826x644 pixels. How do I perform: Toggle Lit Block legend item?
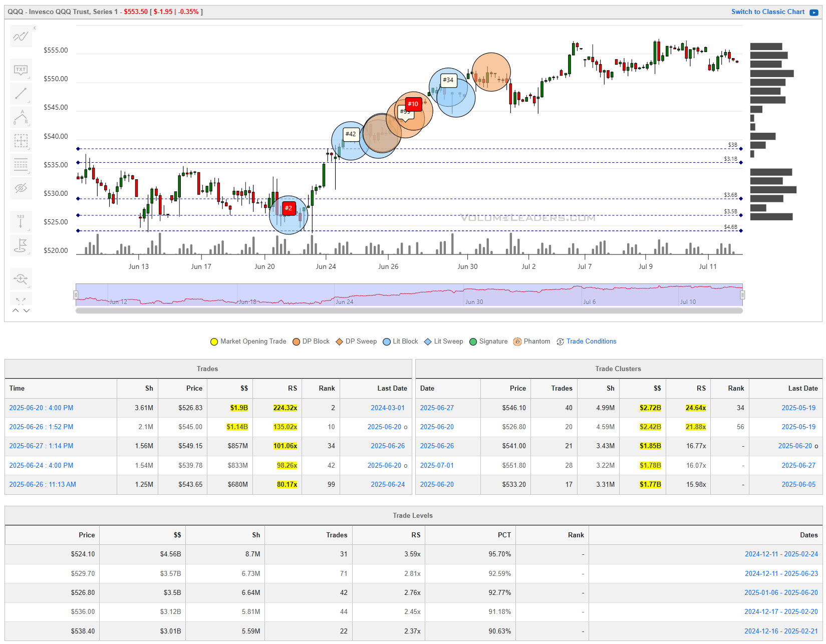pos(400,342)
